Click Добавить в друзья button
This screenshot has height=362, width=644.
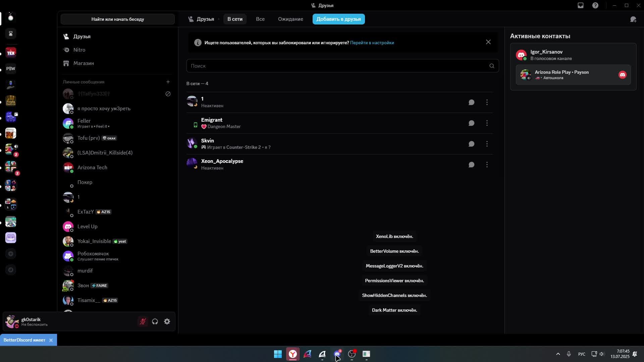click(x=338, y=19)
